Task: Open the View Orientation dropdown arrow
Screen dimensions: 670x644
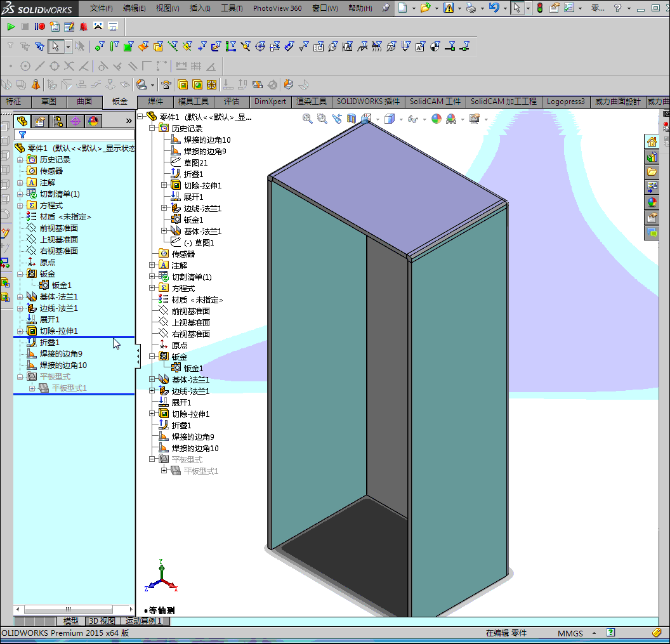Action: click(x=378, y=119)
